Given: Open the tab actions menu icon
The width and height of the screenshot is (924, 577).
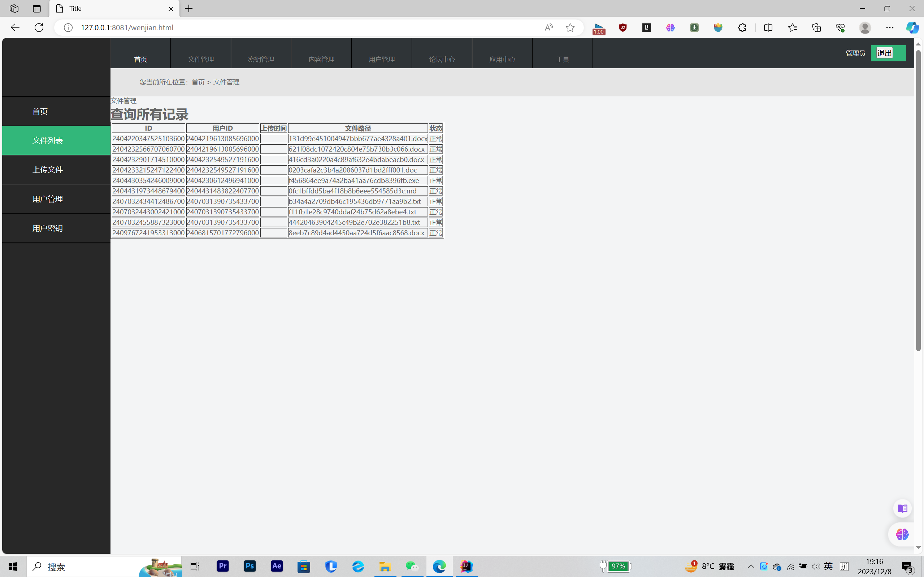Looking at the screenshot, I should 37,8.
